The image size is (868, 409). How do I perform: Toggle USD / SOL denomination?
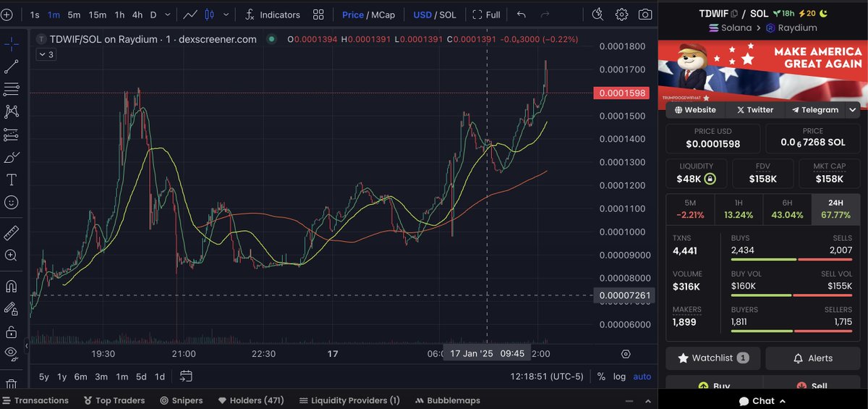tap(434, 14)
